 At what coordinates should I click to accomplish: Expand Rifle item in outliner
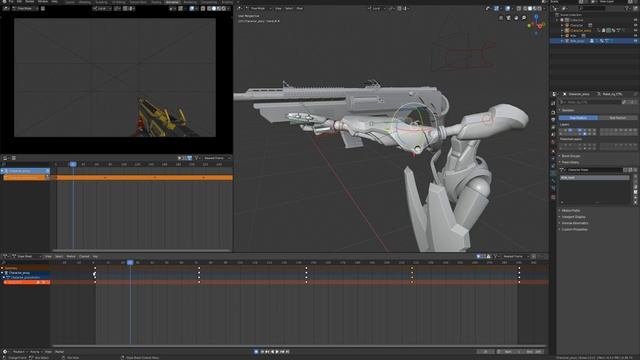[562, 36]
